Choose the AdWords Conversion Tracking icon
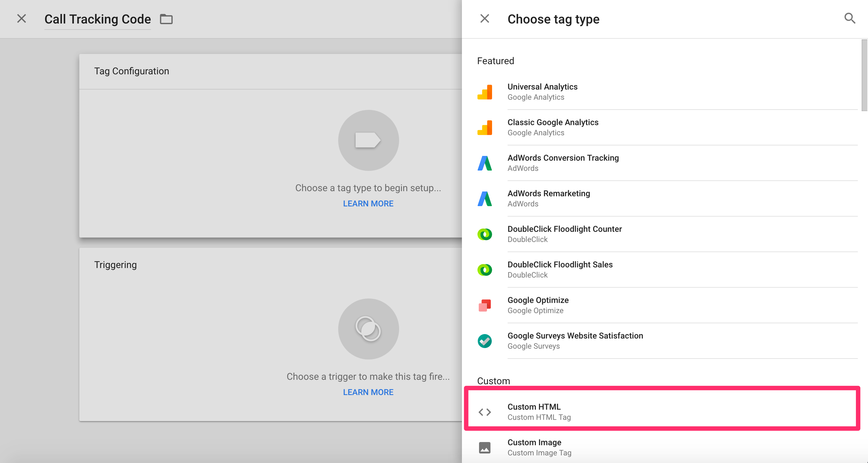The width and height of the screenshot is (868, 463). [x=484, y=163]
